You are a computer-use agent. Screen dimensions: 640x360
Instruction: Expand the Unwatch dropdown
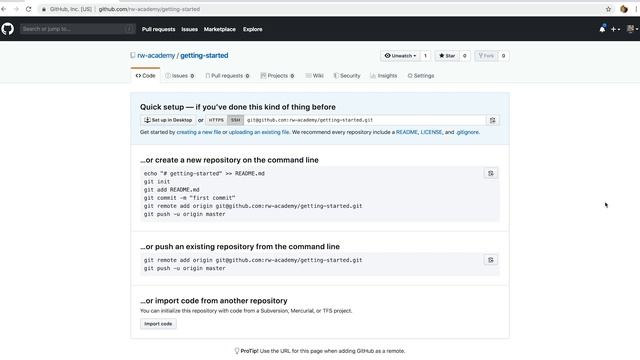(400, 56)
